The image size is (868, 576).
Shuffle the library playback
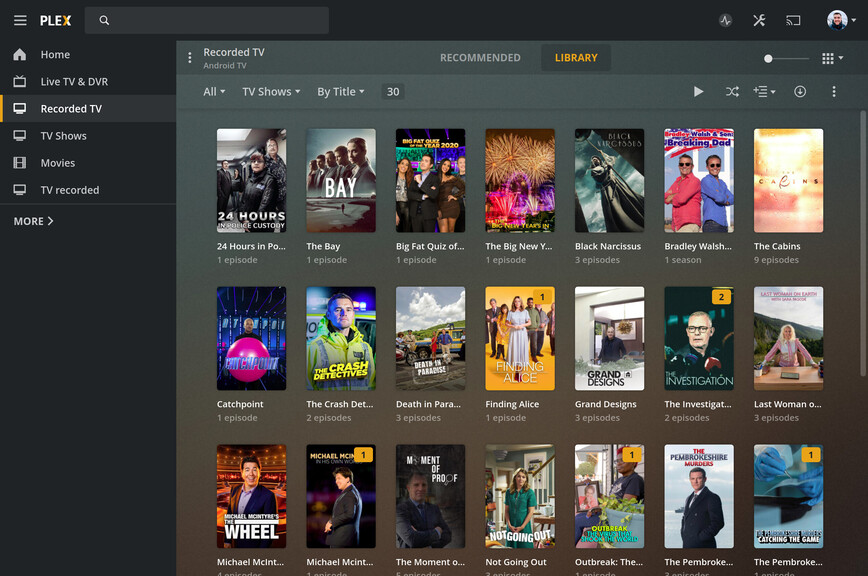(x=732, y=92)
